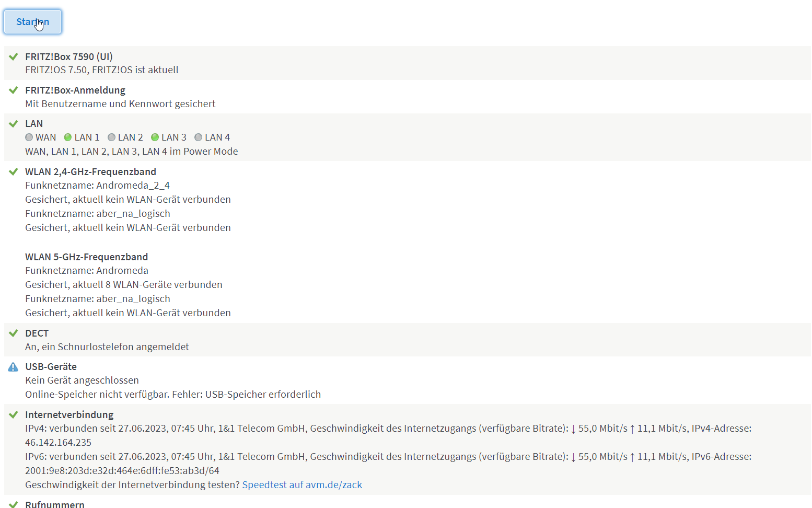Image resolution: width=812 pixels, height=508 pixels.
Task: Click the USB-Geräte heading
Action: 51,366
